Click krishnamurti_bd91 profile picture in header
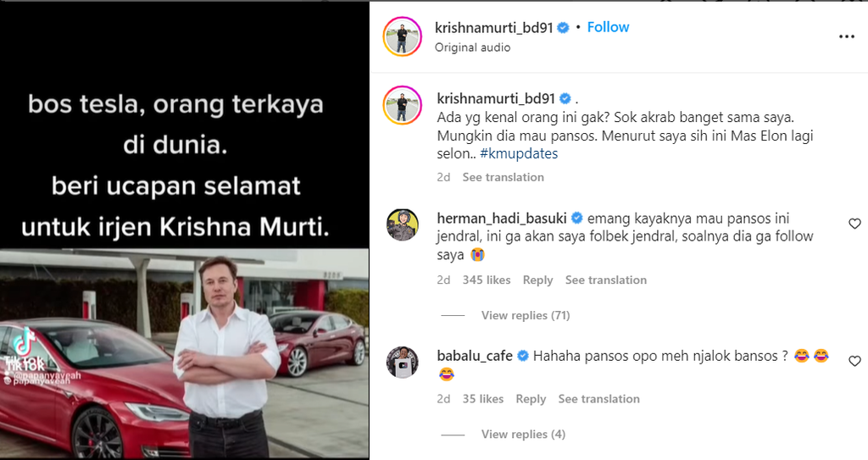Screen dimensions: 868x460 pyautogui.click(x=403, y=36)
